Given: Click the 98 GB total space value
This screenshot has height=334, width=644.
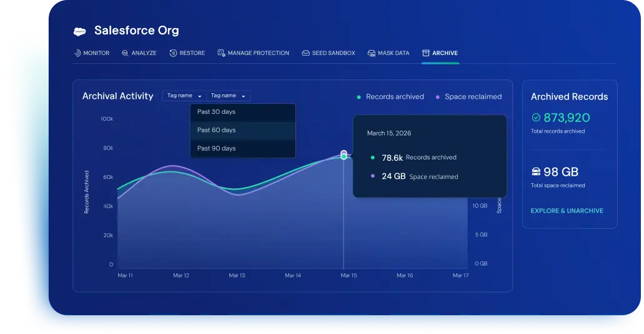Looking at the screenshot, I should tap(561, 172).
